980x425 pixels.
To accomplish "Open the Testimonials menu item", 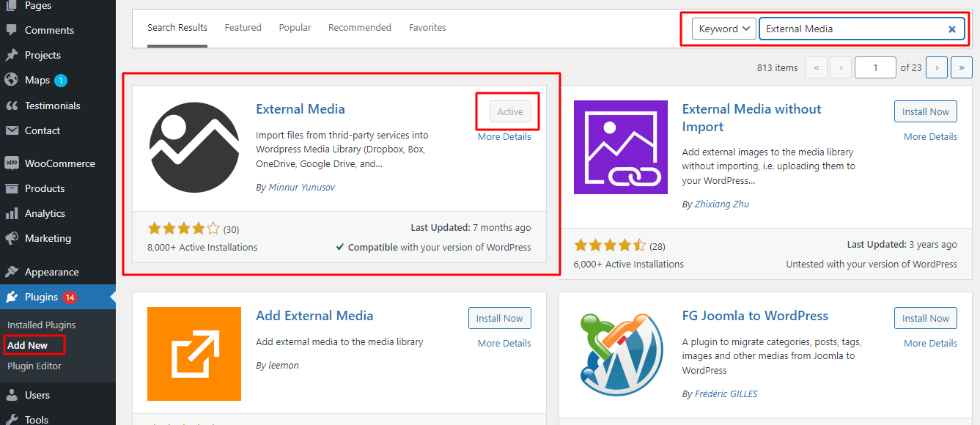I will [x=58, y=106].
